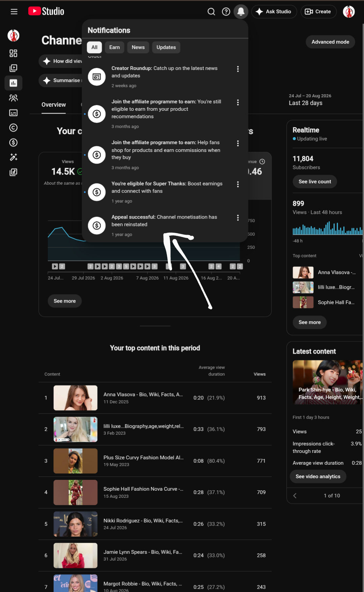Viewport: 364px width, 592px height.
Task: Open 'Plus Size Curvy Fashion Model' video title
Action: (x=143, y=458)
